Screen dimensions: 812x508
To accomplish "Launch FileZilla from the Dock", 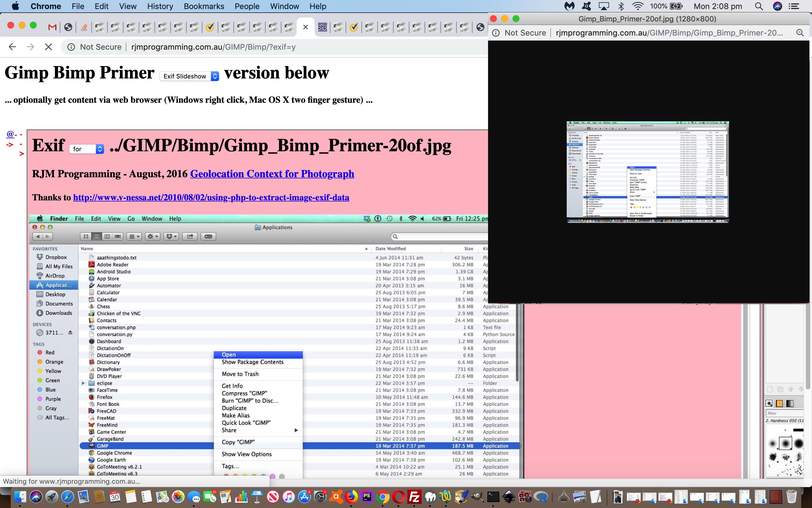I will pyautogui.click(x=414, y=496).
